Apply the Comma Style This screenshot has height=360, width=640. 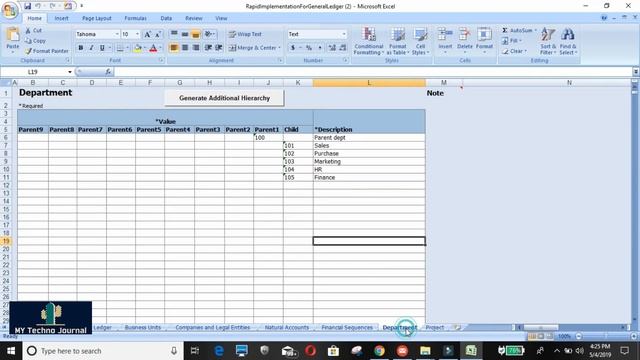(320, 48)
